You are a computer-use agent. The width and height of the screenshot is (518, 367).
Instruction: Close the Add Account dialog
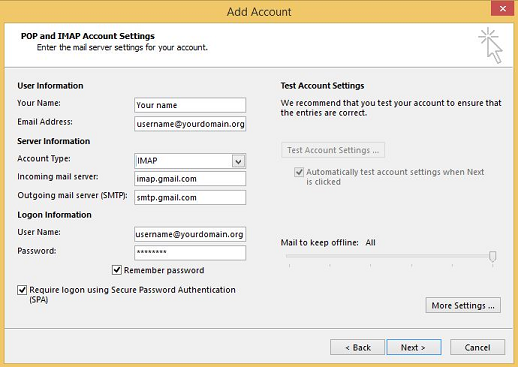(503, 9)
